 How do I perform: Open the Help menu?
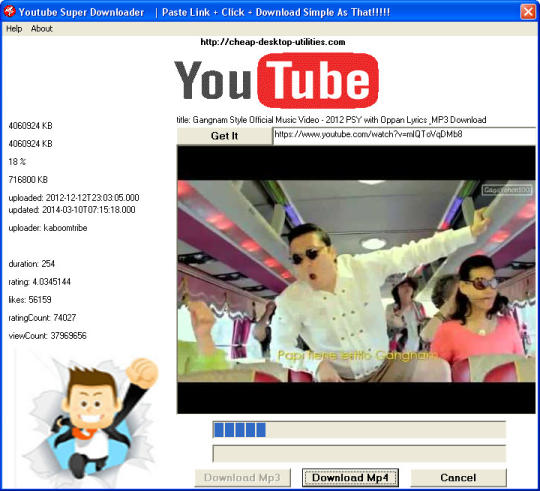14,29
